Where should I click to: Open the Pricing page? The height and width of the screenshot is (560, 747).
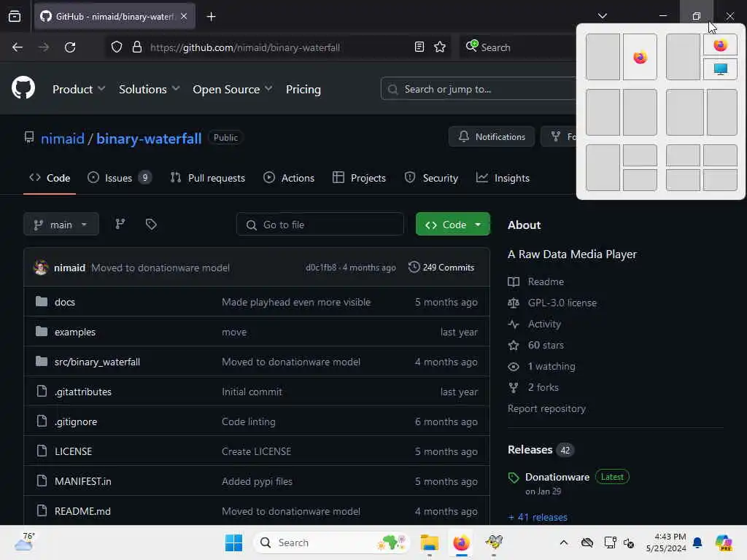coord(303,89)
